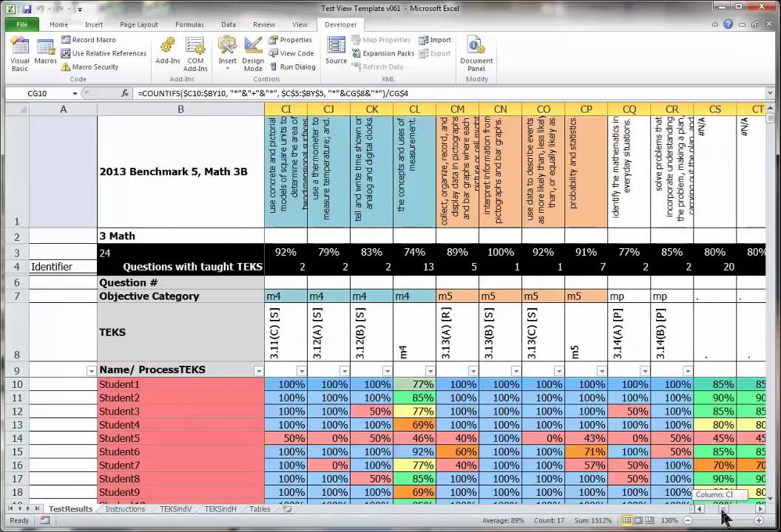The image size is (781, 532).
Task: Open the Add-Ins manager
Action: (167, 51)
